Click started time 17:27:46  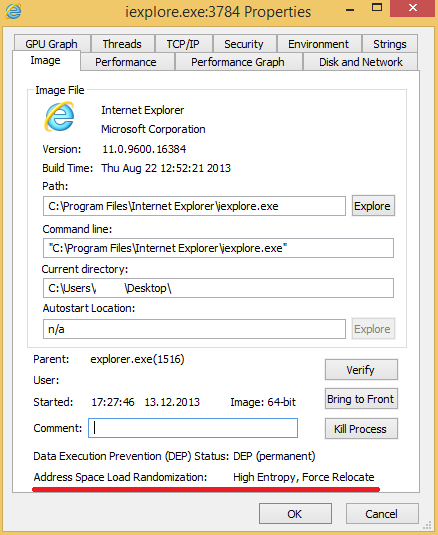point(113,402)
